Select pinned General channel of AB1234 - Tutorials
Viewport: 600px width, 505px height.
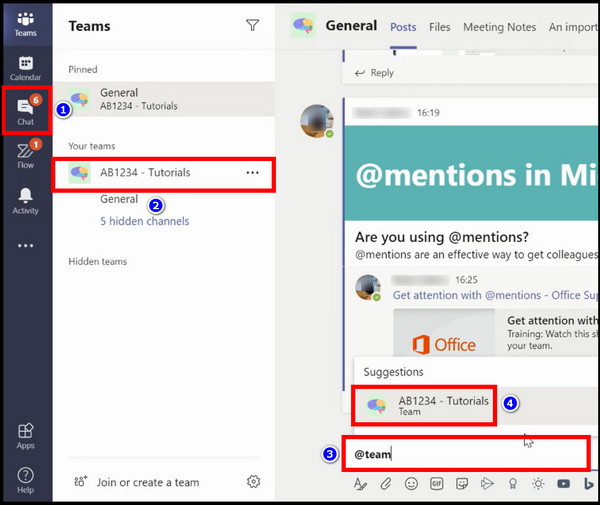[164, 99]
